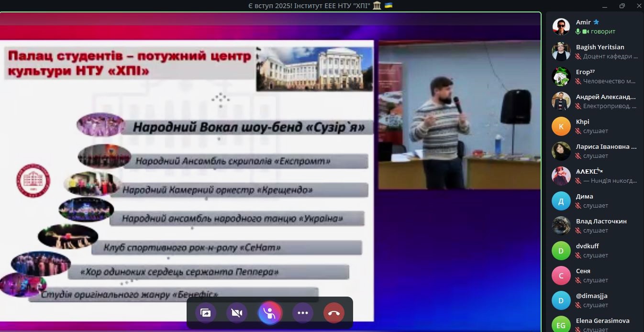644x332 pixels.
Task: Click the green D avatar of dvdkuff
Action: (561, 251)
